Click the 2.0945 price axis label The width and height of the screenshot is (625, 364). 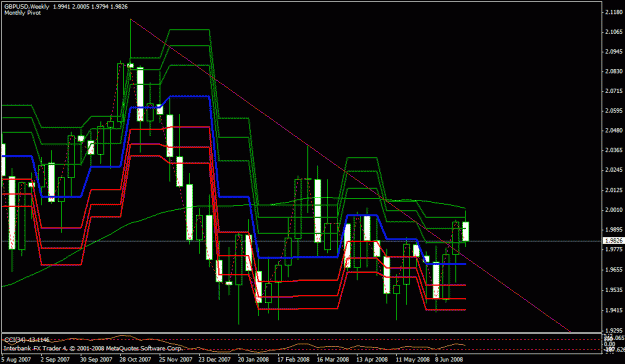point(614,52)
